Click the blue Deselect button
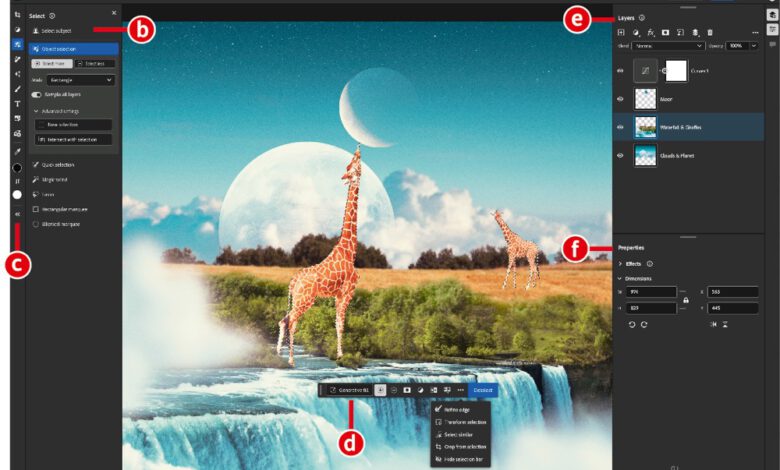The image size is (780, 470). [483, 390]
